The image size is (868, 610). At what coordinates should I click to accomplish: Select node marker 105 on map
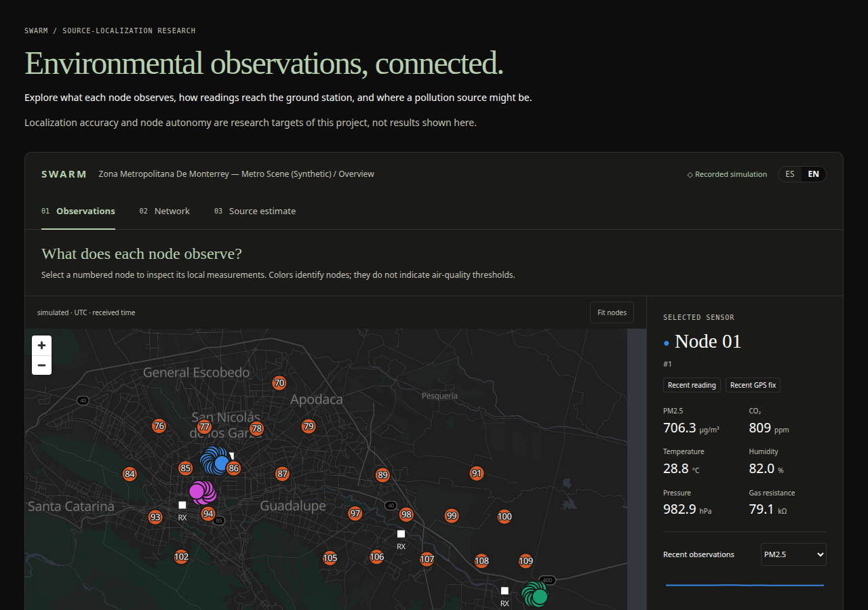point(330,558)
